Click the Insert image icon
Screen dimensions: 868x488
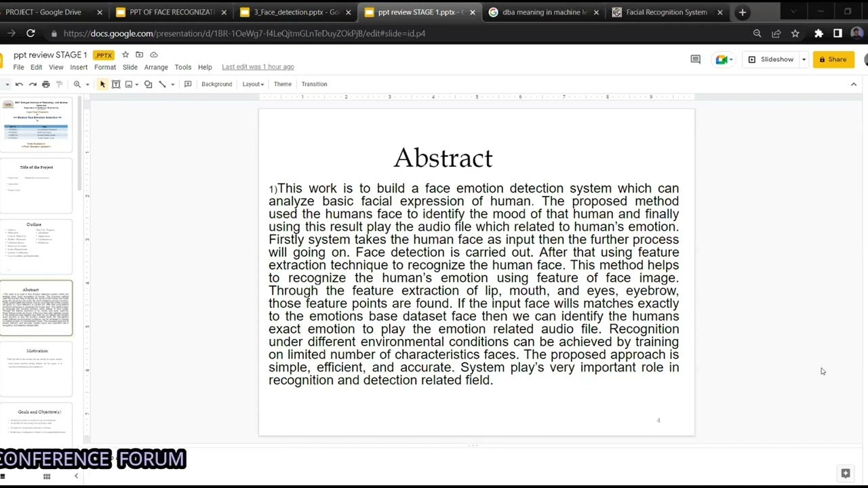click(129, 84)
